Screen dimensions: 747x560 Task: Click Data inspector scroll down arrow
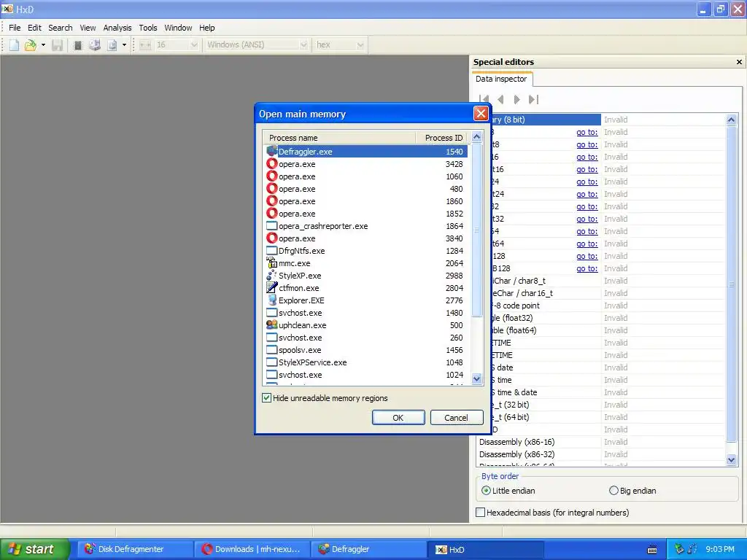point(731,460)
